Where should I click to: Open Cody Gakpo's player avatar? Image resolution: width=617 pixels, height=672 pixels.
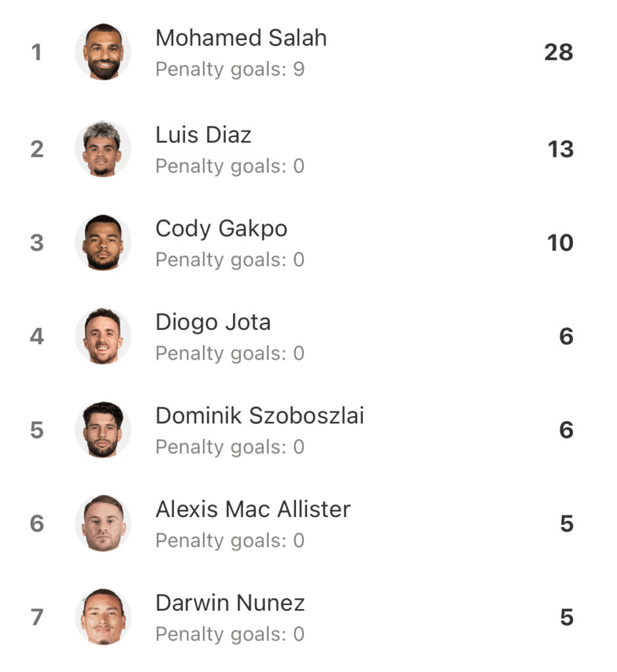103,242
